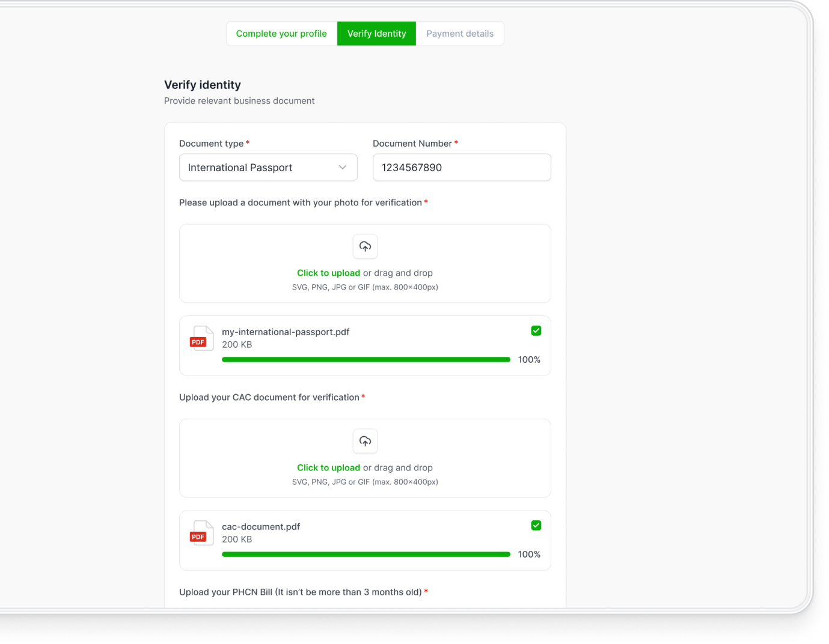Viewport: 829px width, 644px height.
Task: Switch to the Complete your profile tab
Action: coord(281,34)
